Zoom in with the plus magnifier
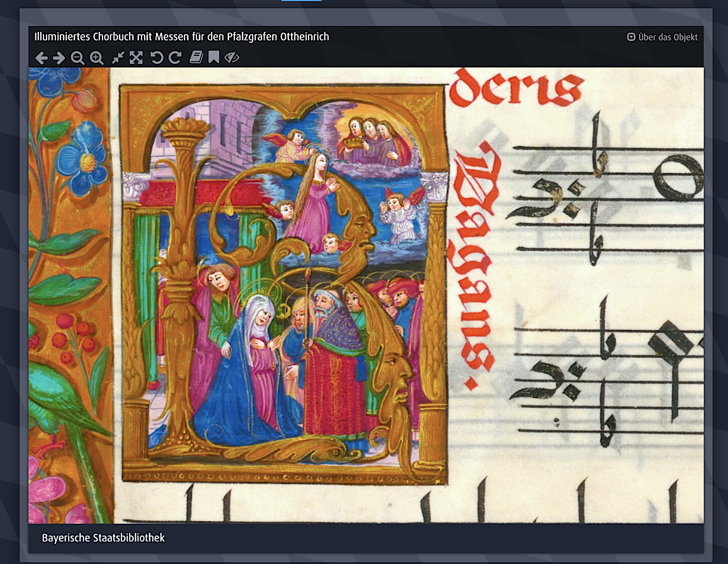 point(97,58)
